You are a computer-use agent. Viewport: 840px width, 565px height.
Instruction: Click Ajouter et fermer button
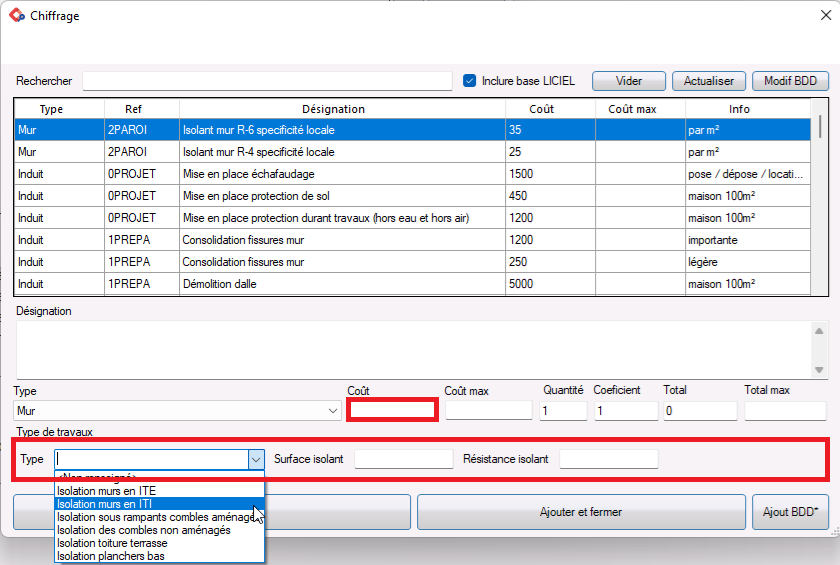click(581, 512)
